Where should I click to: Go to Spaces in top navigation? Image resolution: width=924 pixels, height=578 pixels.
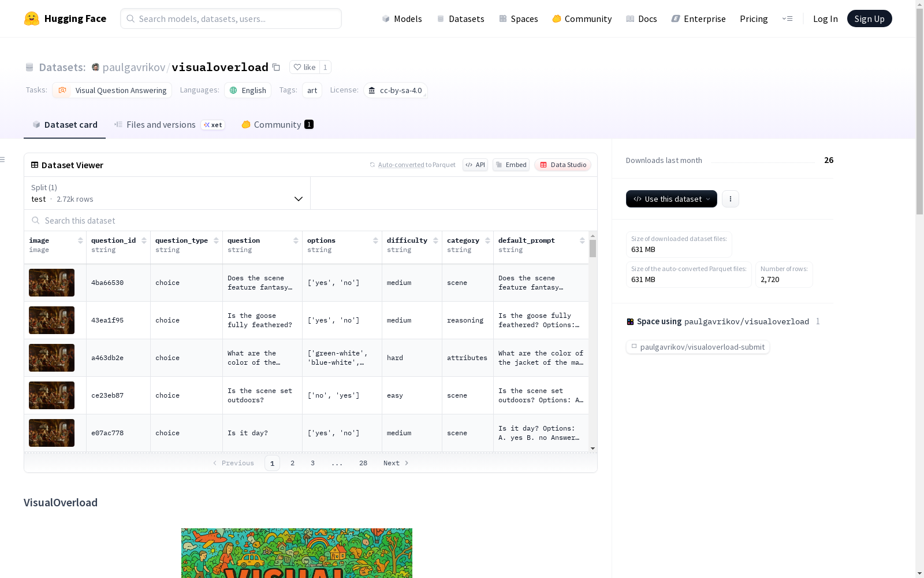(519, 18)
